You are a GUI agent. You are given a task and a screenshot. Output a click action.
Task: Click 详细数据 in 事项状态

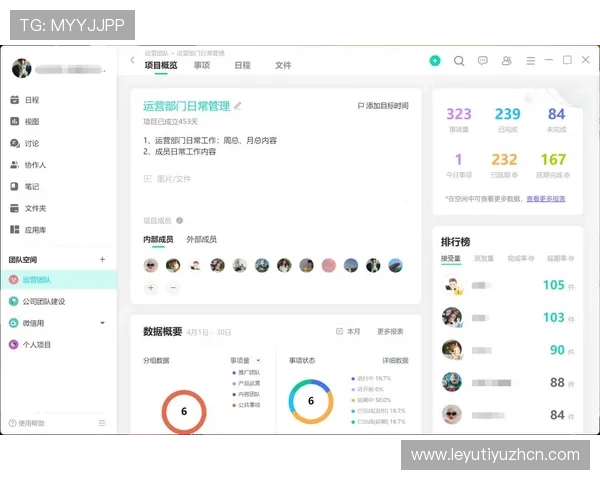[x=395, y=361]
